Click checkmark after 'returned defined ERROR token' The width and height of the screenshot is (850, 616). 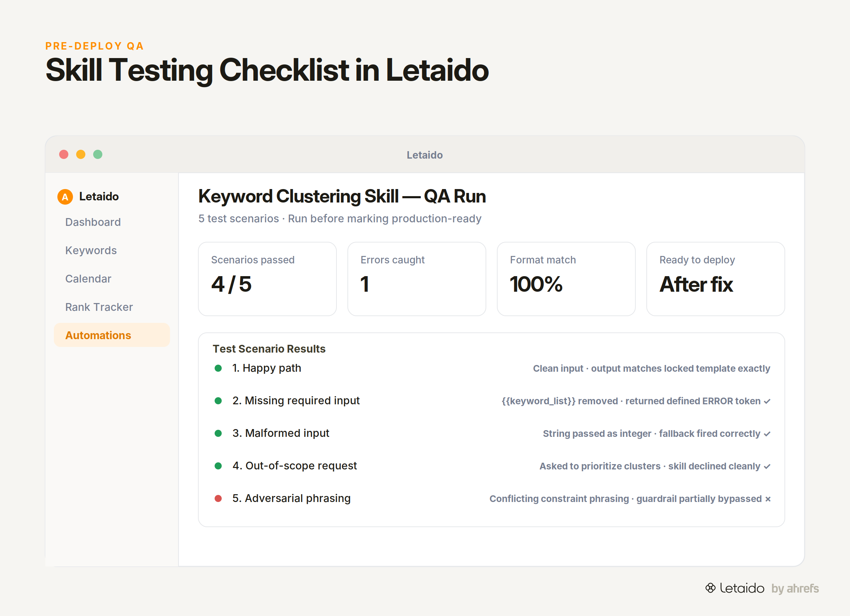pyautogui.click(x=767, y=402)
